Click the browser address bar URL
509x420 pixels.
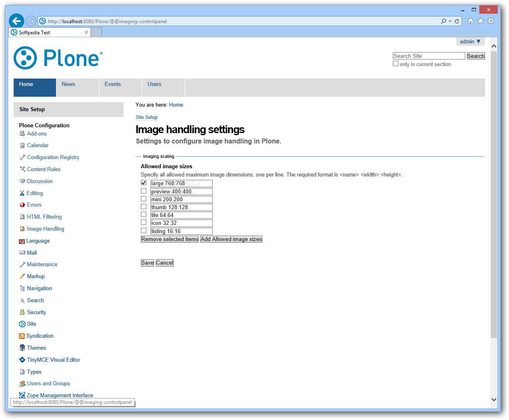(x=107, y=21)
